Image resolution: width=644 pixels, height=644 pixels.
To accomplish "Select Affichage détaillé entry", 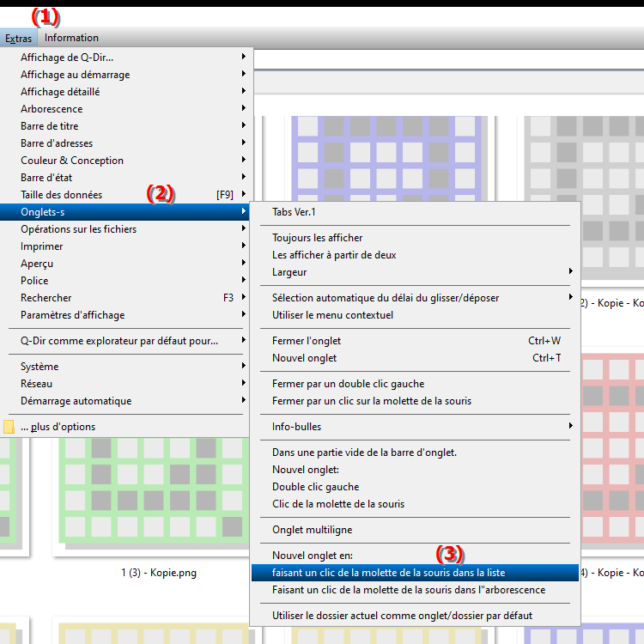I will 126,92.
